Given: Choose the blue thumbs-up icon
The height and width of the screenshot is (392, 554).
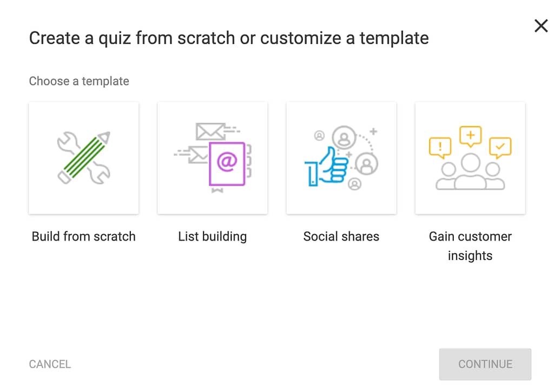Looking at the screenshot, I should [326, 167].
